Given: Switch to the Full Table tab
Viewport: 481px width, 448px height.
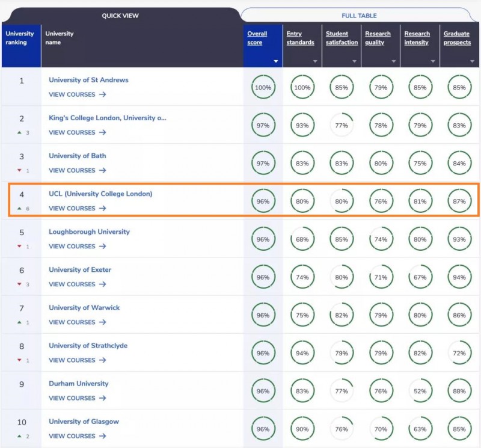Looking at the screenshot, I should pos(359,16).
